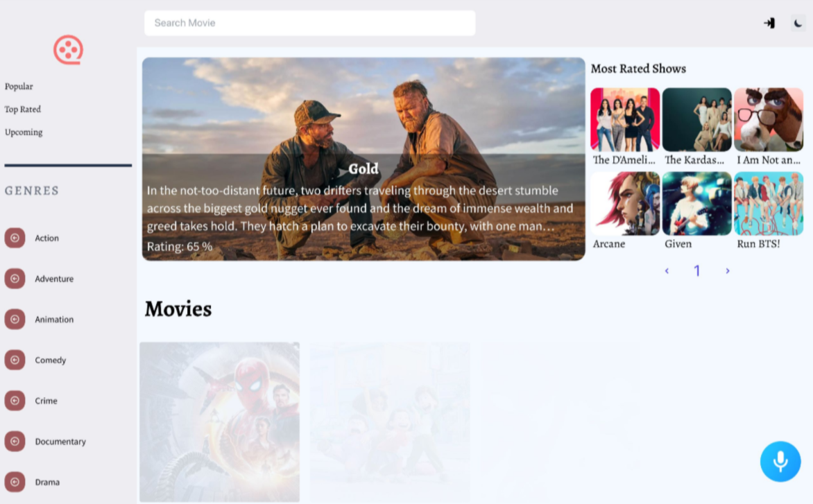Select the Action genre label

(x=46, y=238)
